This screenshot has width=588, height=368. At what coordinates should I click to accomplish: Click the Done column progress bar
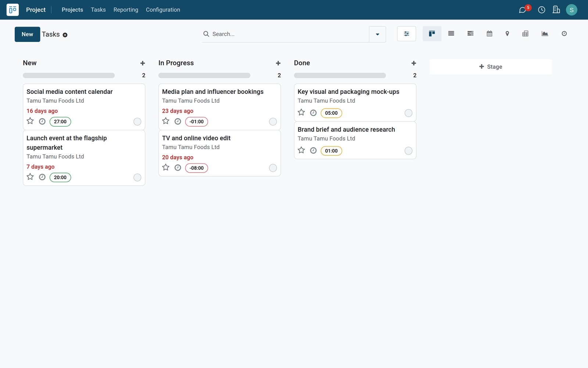pyautogui.click(x=340, y=75)
